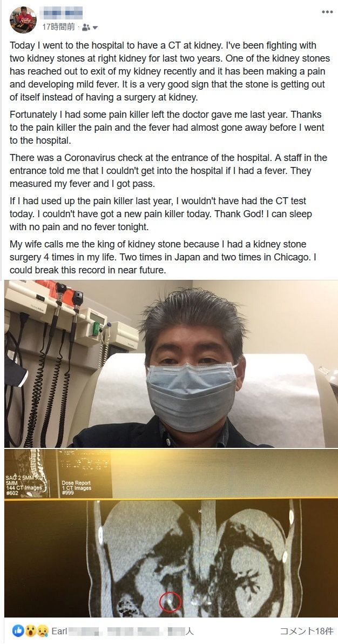Open the kidney CT scan photo
The height and width of the screenshot is (644, 338).
pos(171,533)
